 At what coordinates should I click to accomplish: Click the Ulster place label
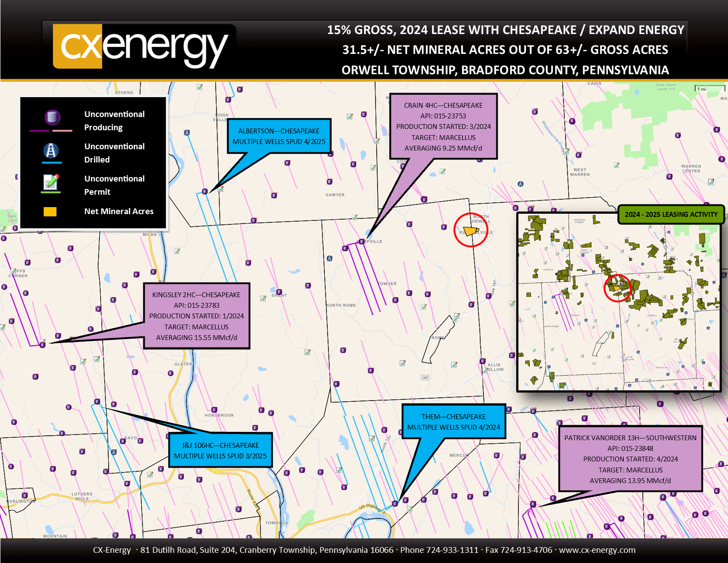(x=183, y=364)
